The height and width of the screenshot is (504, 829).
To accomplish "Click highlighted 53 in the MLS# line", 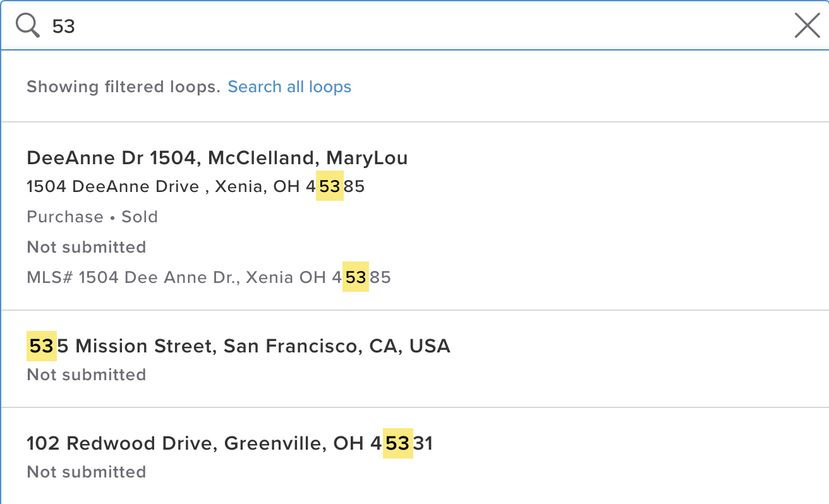I will tap(356, 277).
